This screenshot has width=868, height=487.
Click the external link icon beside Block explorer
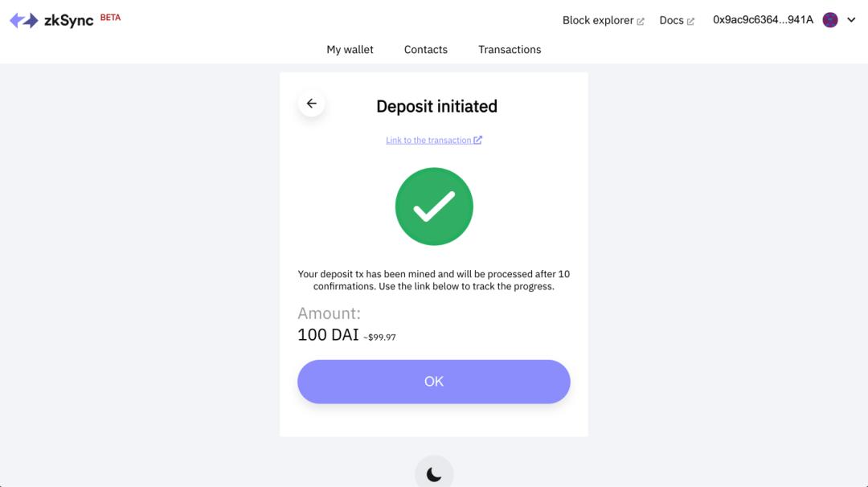coord(641,22)
